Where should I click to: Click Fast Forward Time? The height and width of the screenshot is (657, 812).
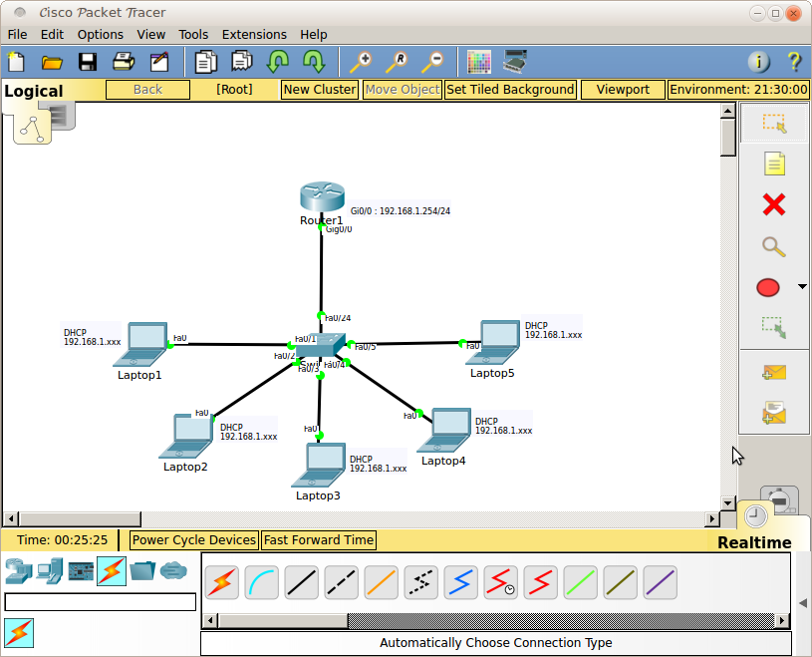(x=319, y=540)
